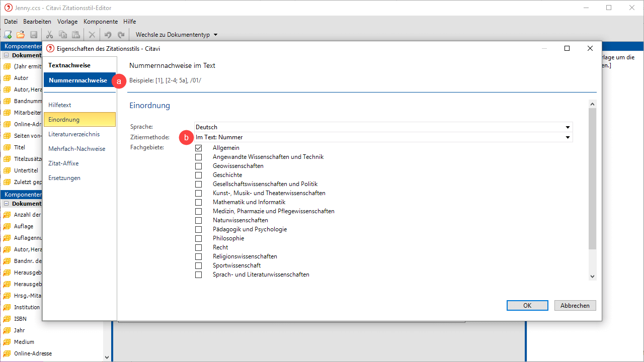Enable the Geschichte subject checkbox
The image size is (644, 362).
click(199, 175)
